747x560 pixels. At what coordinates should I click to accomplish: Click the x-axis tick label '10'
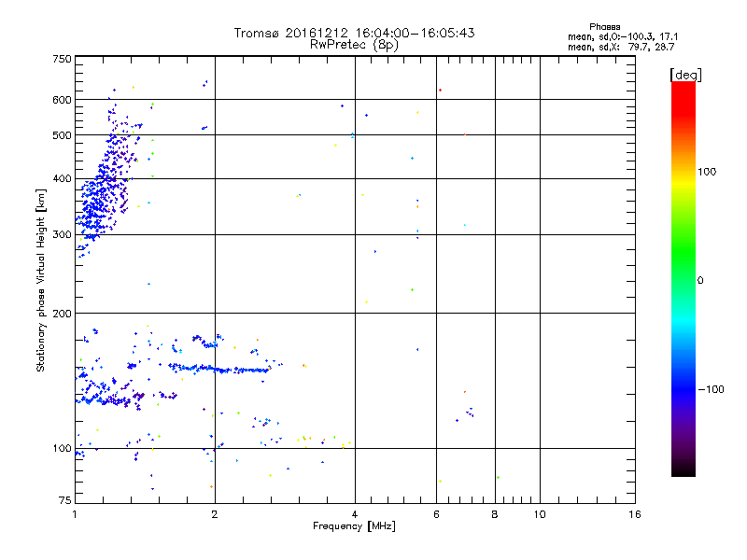(x=540, y=514)
